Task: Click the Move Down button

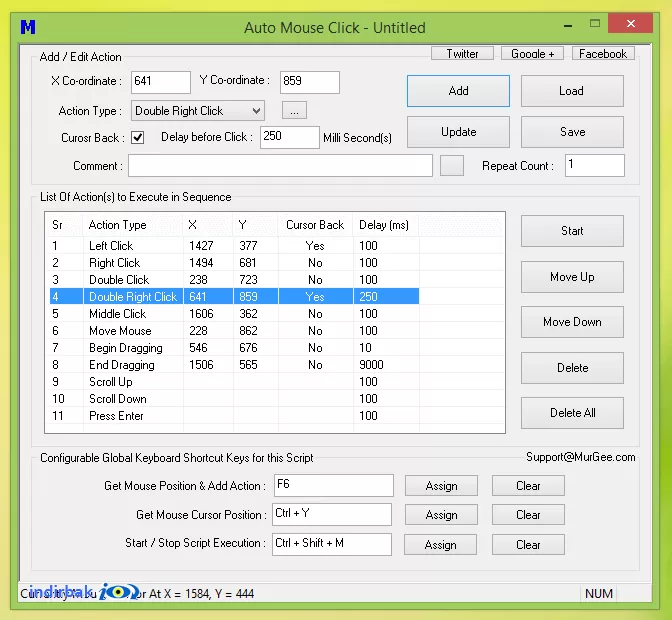Action: [572, 322]
